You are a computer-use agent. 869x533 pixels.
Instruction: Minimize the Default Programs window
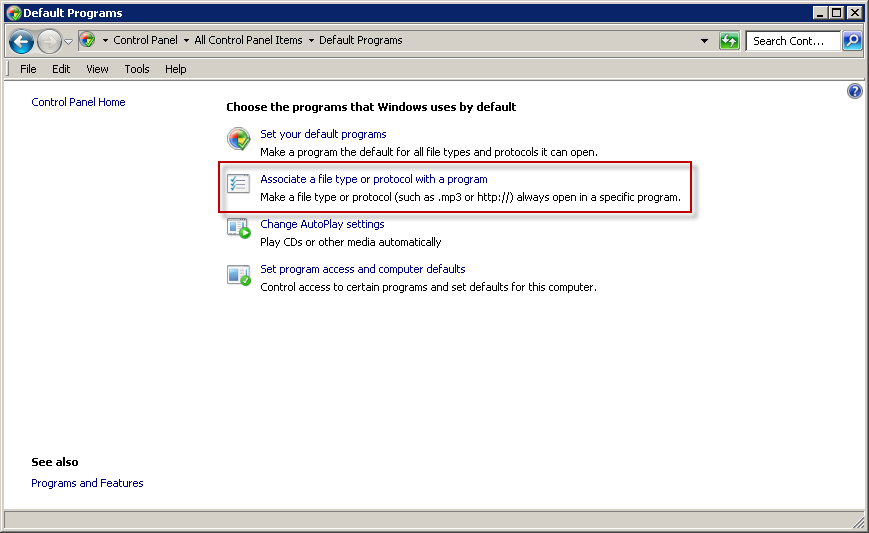click(x=820, y=13)
